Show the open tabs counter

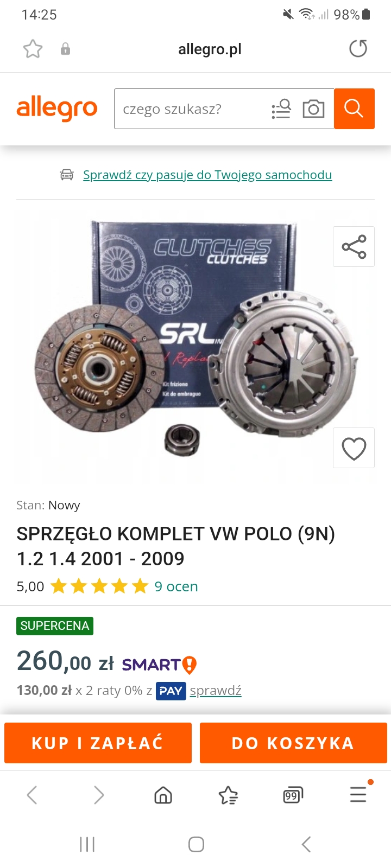click(x=293, y=795)
